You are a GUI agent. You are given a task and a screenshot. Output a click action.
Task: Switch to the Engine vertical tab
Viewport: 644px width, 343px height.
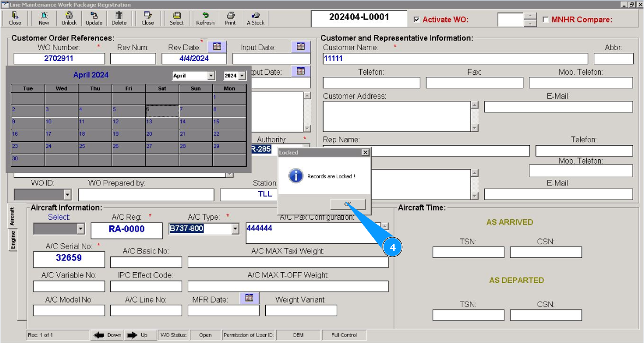click(13, 240)
